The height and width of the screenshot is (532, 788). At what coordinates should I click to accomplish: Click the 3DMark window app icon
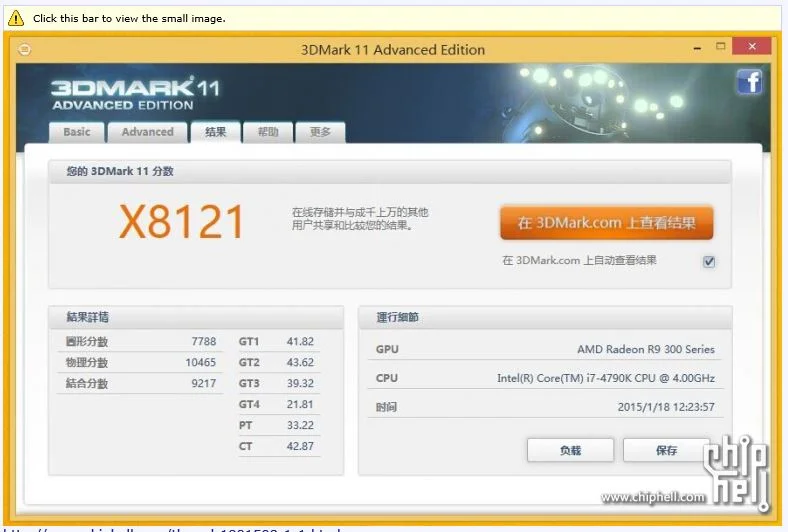click(x=24, y=49)
